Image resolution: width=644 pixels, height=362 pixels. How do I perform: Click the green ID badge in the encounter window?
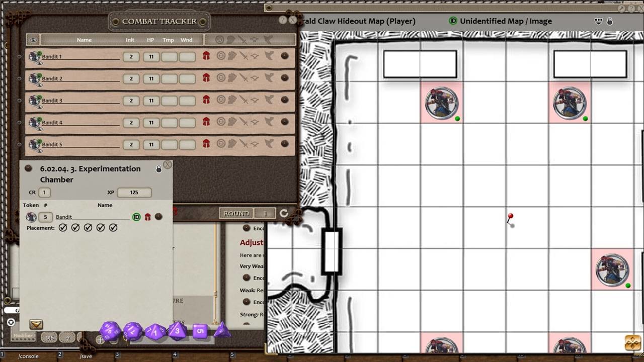pyautogui.click(x=136, y=217)
